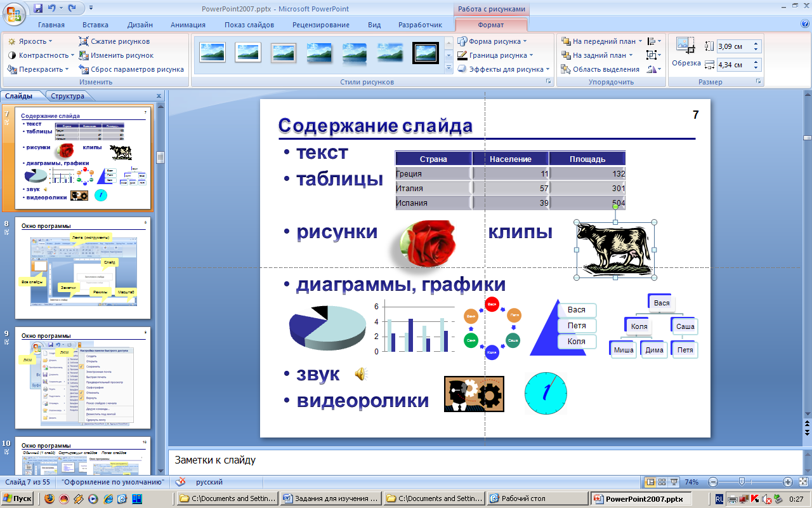Open the align objects dropdown icon
The height and width of the screenshot is (508, 812).
[654, 41]
